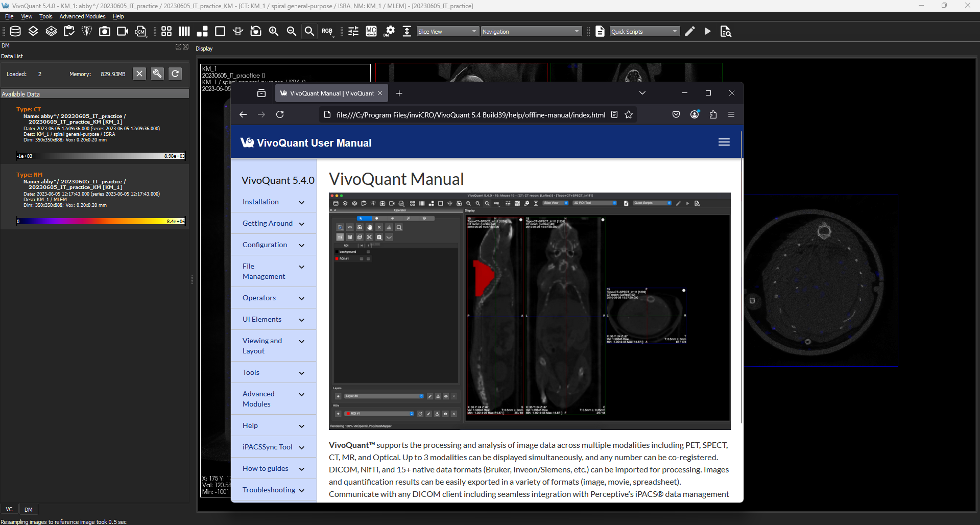Click the vertical fit height icon
Viewport: 980px width, 525px height.
[x=407, y=31]
